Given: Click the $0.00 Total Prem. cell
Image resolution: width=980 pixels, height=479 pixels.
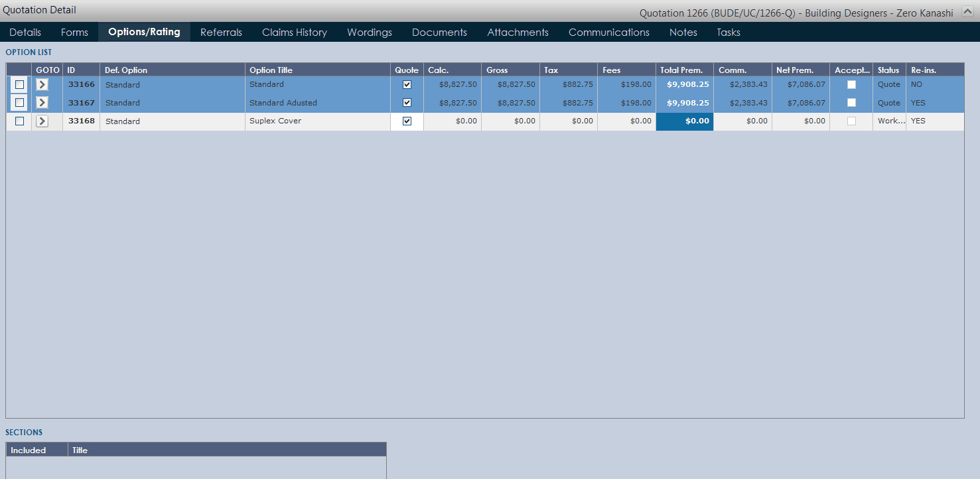Looking at the screenshot, I should [685, 121].
